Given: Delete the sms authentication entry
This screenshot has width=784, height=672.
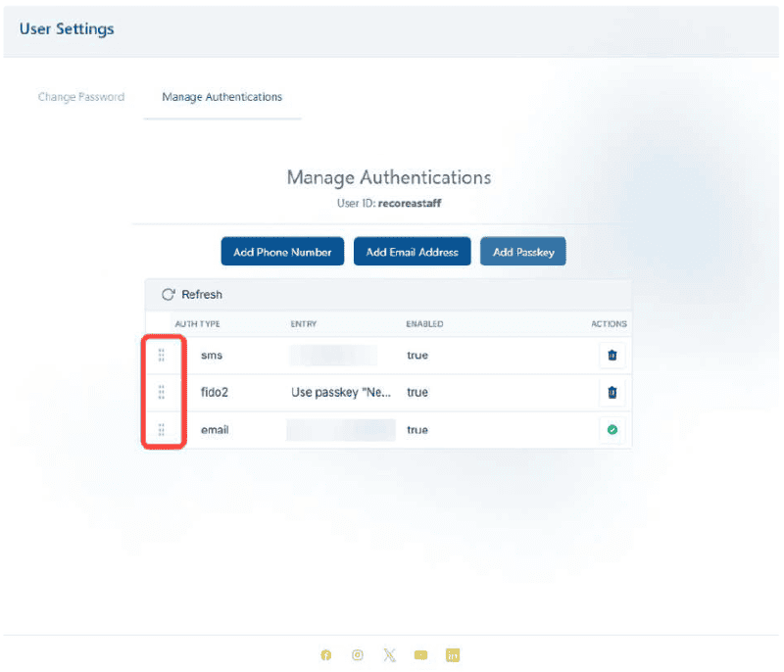Looking at the screenshot, I should [x=612, y=356].
